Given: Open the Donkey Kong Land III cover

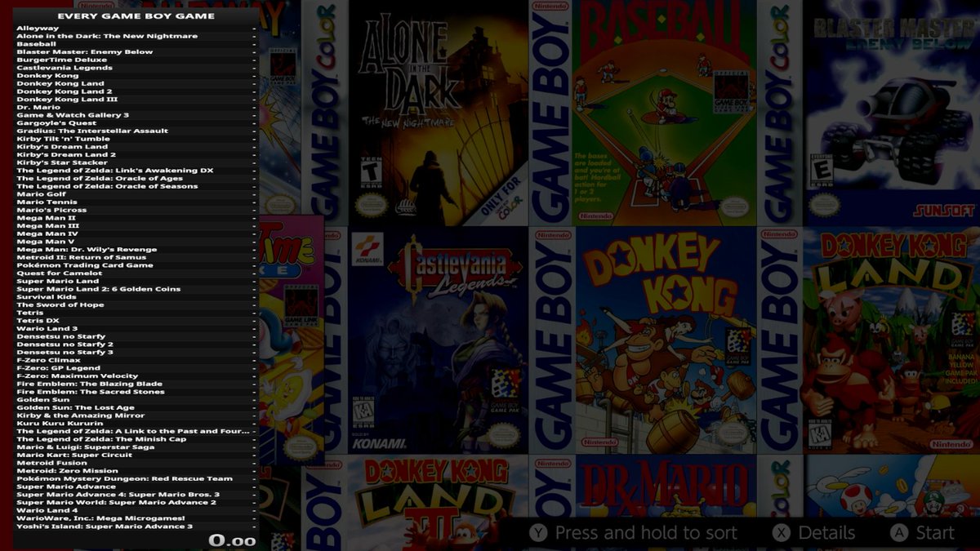Looking at the screenshot, I should (438, 503).
